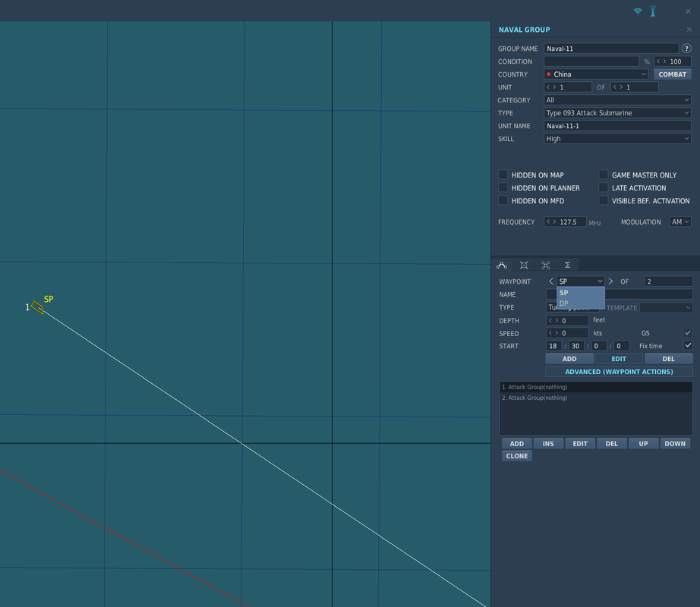
Task: Open the triggered actions tab icon
Action: (546, 265)
